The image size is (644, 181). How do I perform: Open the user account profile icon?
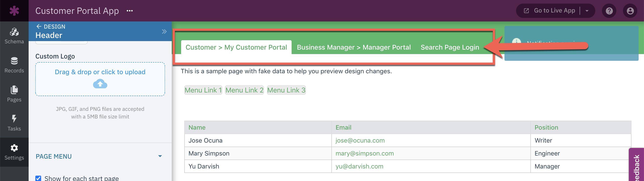coord(630,11)
